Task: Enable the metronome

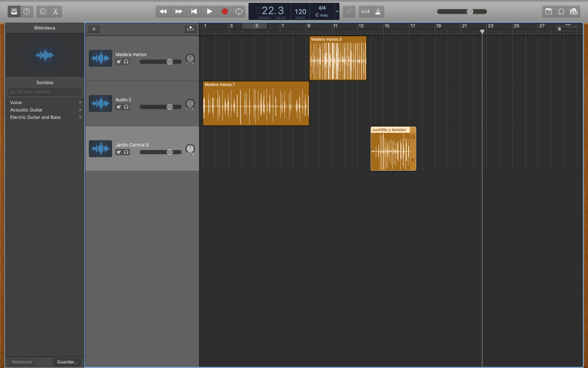Action: [x=378, y=11]
